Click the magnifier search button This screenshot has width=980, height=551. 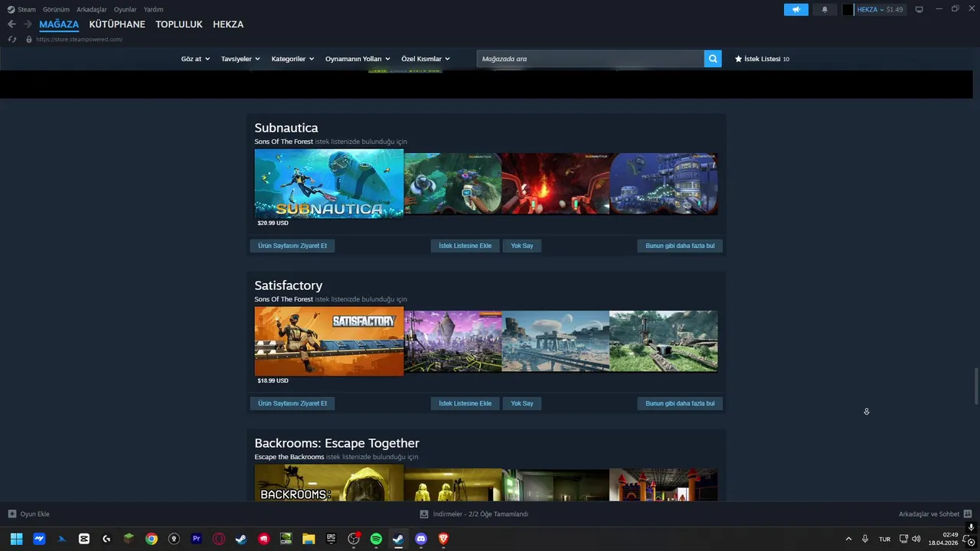pos(713,59)
